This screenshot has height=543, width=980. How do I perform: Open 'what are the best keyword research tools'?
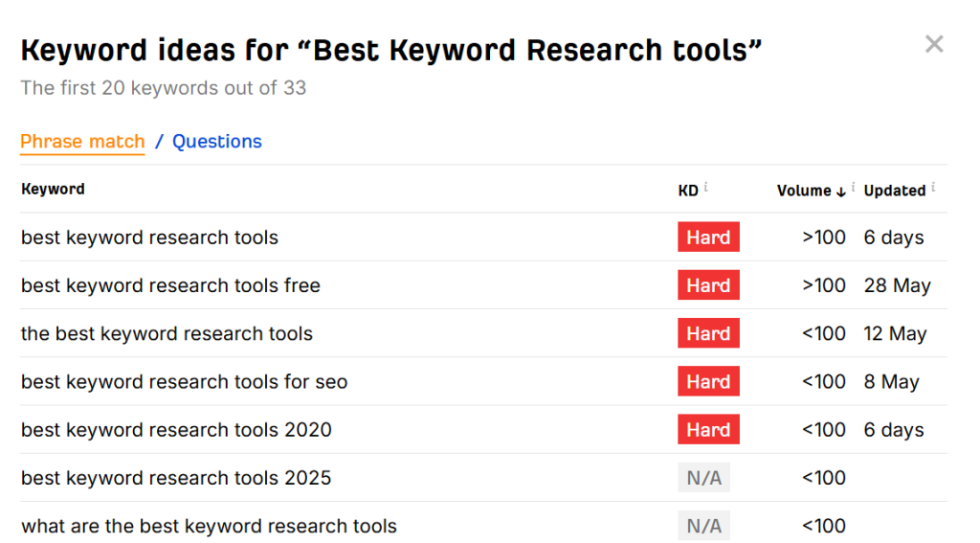(209, 526)
